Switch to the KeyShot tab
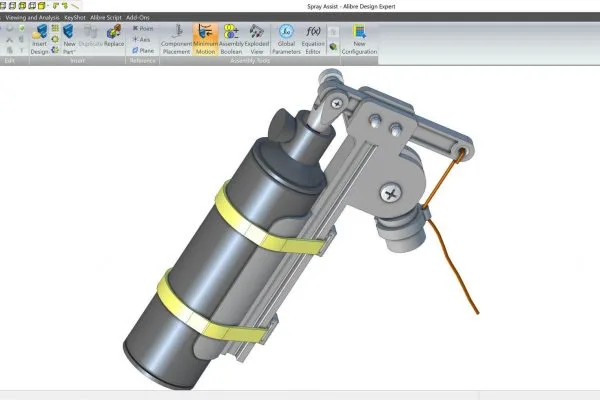This screenshot has height=400, width=600. pos(75,18)
